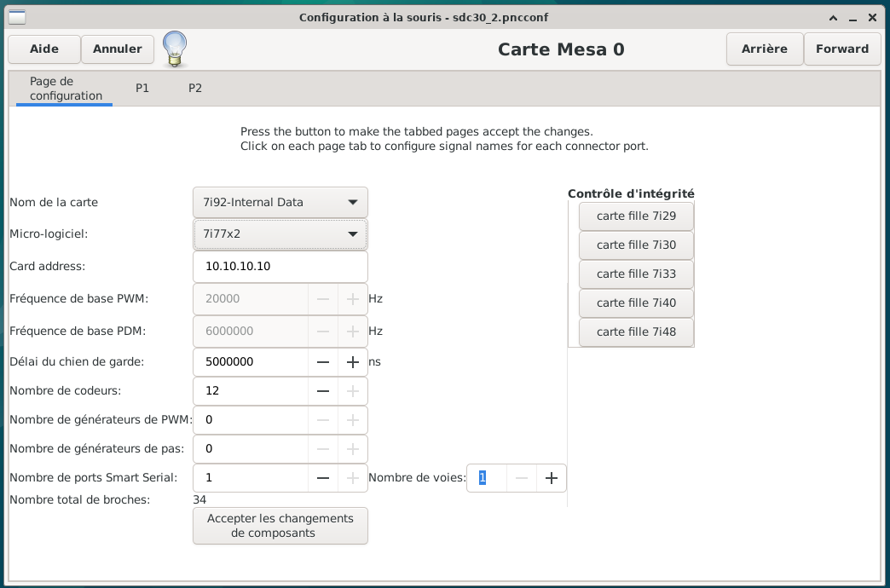890x588 pixels.
Task: Go back with the Arrière button
Action: 765,49
